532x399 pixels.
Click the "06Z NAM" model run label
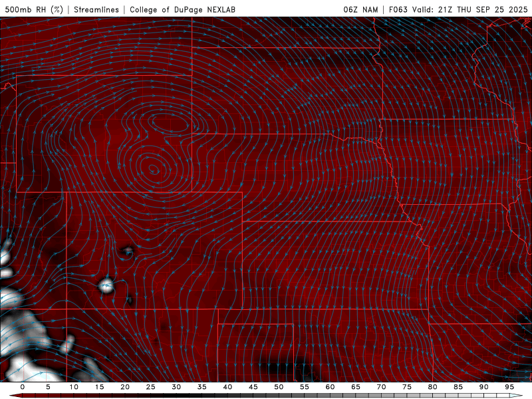point(360,9)
